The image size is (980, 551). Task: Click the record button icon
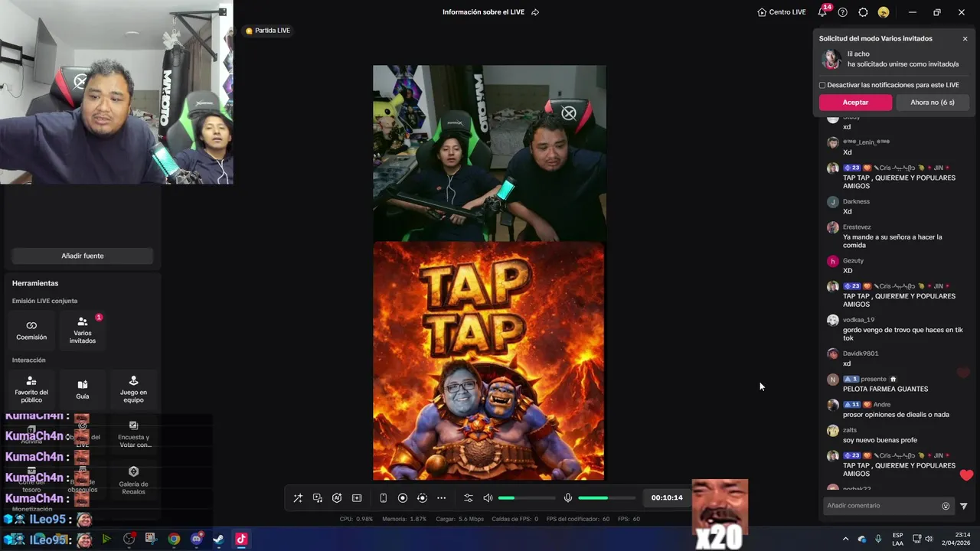tap(403, 498)
